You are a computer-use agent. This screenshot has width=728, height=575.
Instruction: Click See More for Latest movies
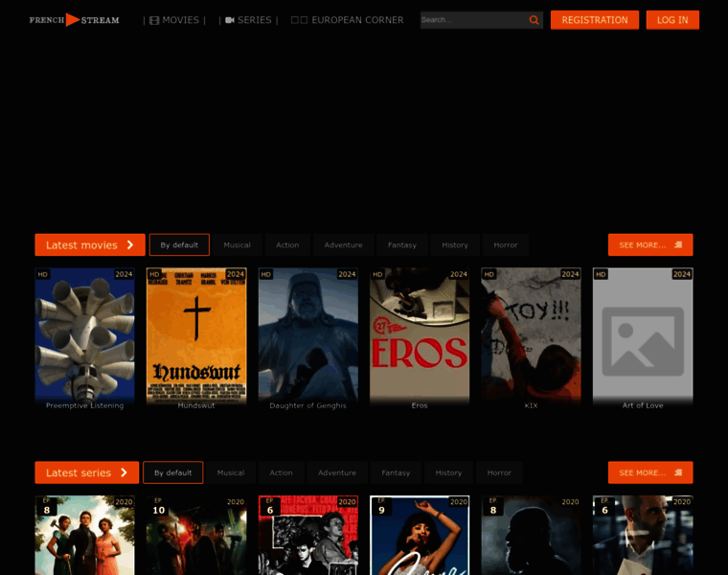[650, 244]
